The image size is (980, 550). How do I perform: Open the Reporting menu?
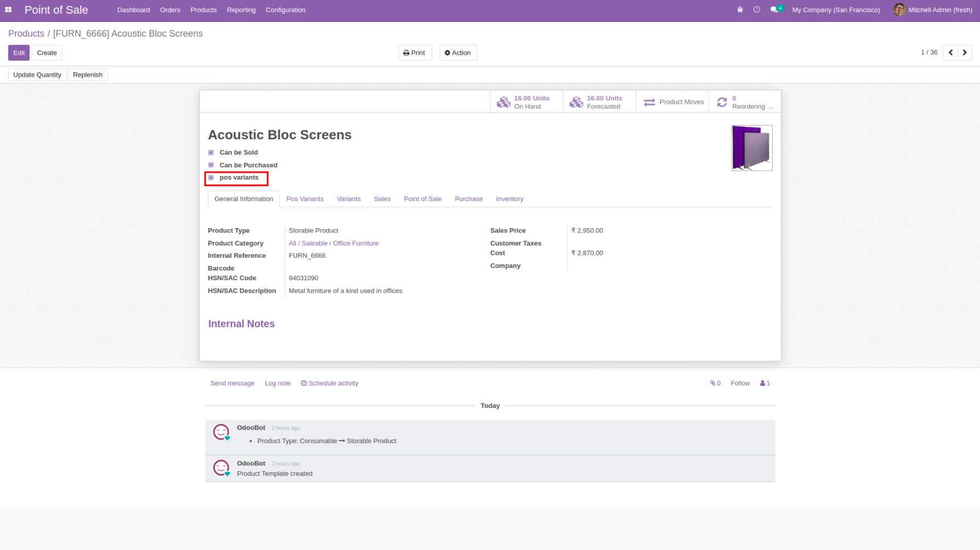241,10
